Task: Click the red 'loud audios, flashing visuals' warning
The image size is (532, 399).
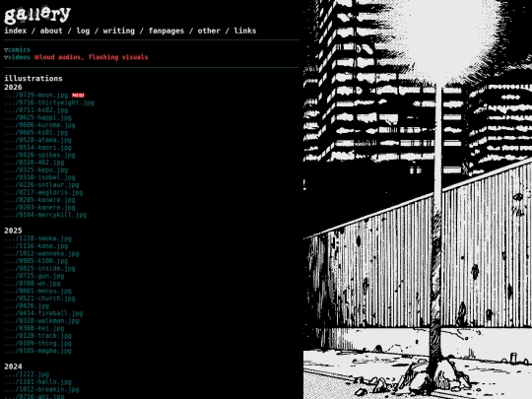Action: (92, 57)
